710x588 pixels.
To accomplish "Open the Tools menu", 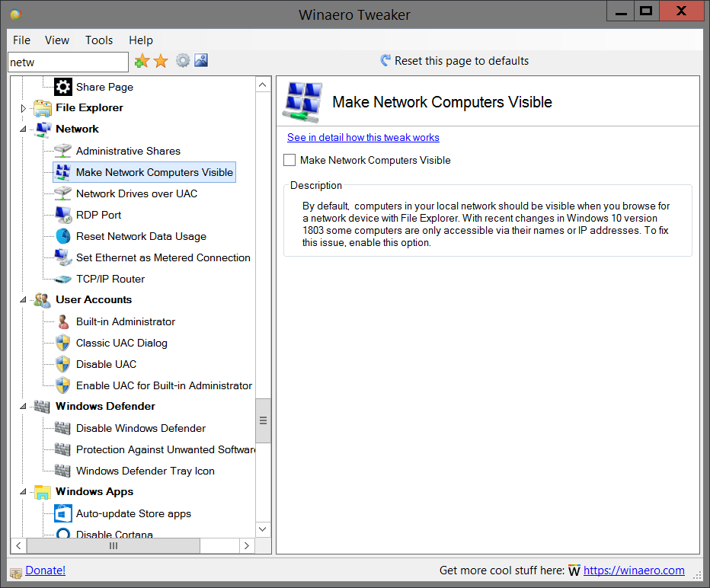I will click(98, 40).
